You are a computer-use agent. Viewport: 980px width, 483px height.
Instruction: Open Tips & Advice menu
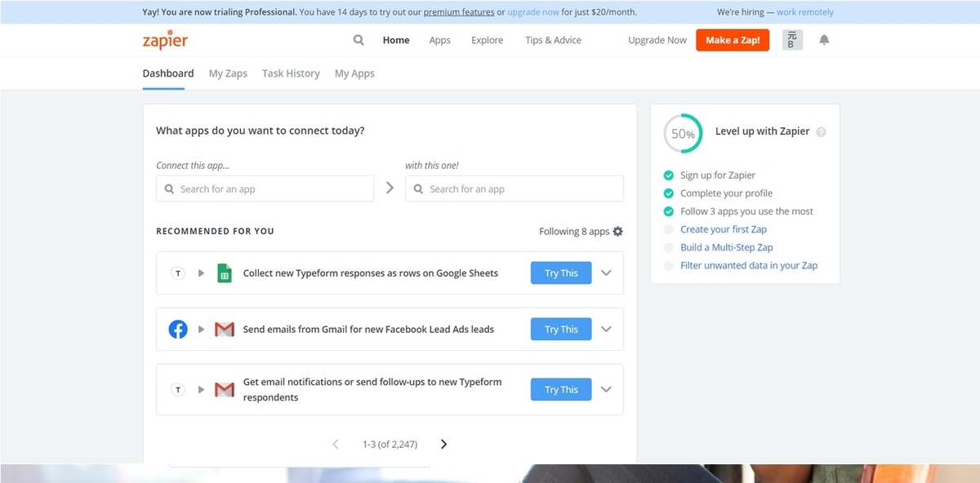(x=554, y=40)
